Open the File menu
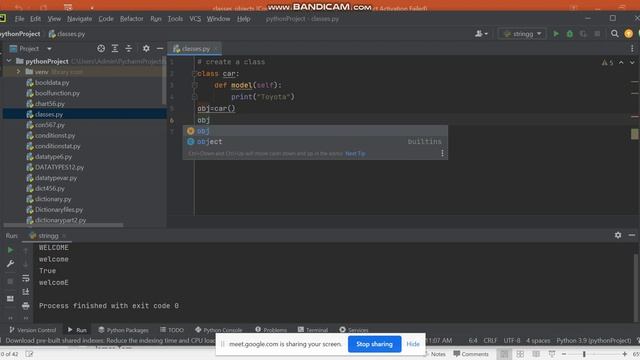Screen dimensions: 640x360 pyautogui.click(x=19, y=19)
